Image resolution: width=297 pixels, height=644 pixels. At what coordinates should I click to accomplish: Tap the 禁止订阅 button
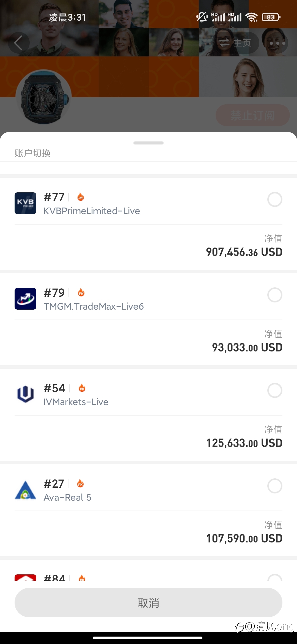253,115
